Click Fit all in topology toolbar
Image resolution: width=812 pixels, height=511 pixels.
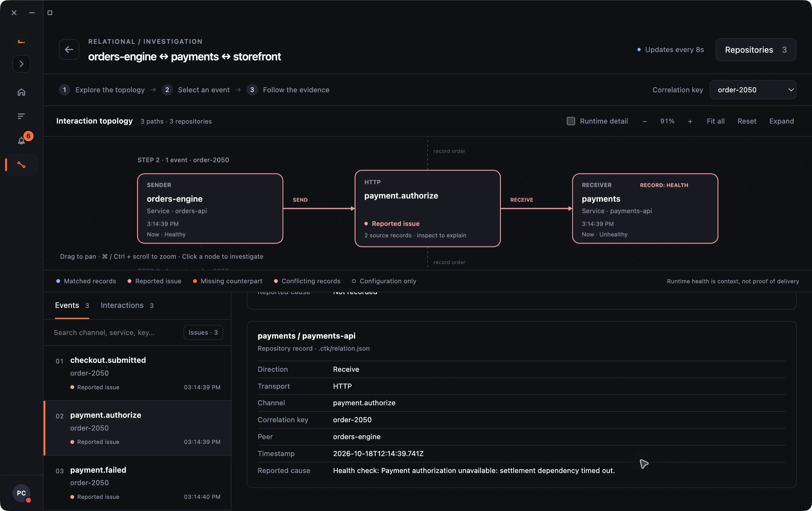715,121
